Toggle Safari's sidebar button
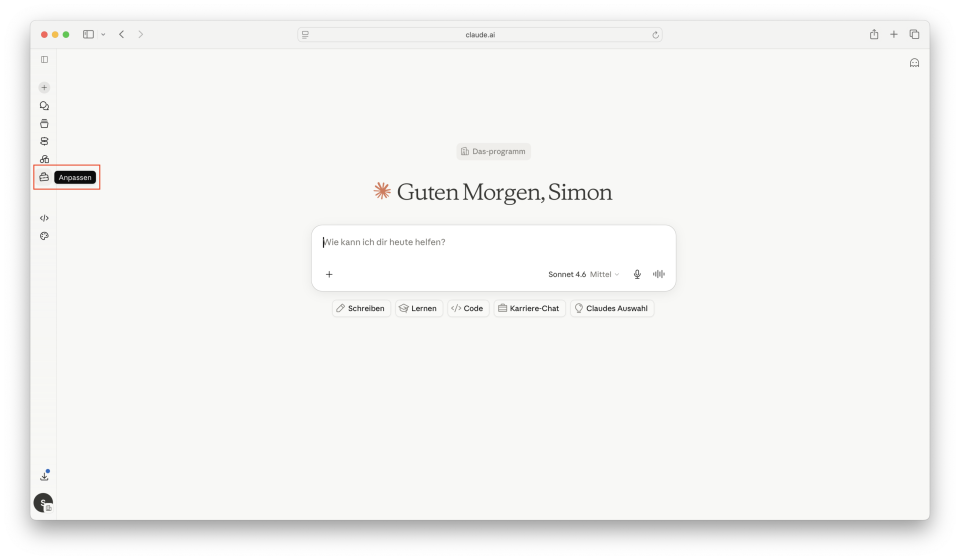The width and height of the screenshot is (960, 560). pyautogui.click(x=88, y=34)
